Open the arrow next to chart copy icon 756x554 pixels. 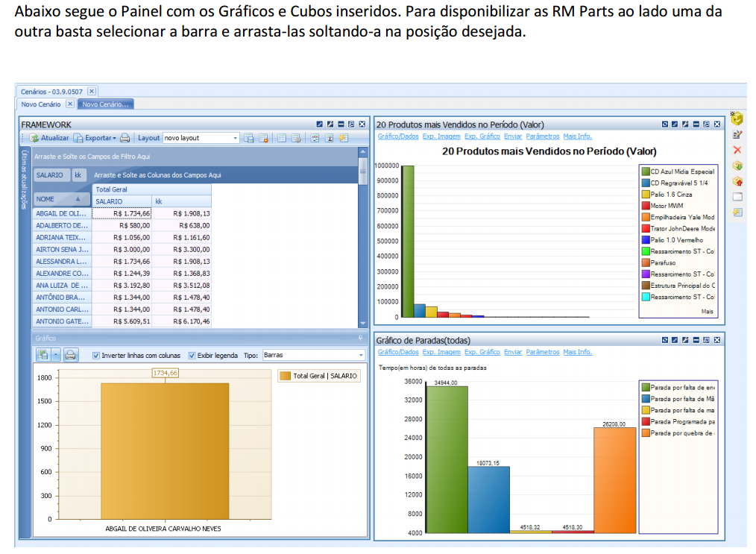click(56, 356)
